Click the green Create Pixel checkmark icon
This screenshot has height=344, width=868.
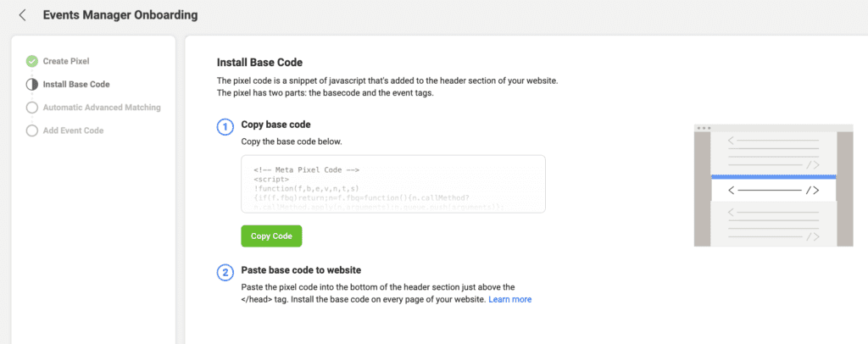click(32, 61)
